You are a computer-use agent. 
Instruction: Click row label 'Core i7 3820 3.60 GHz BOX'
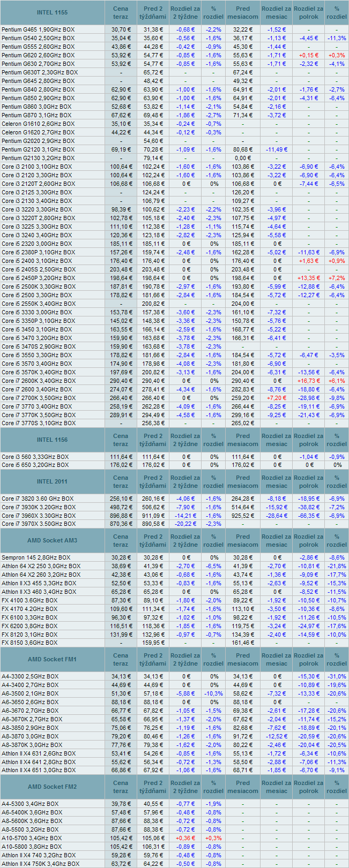coord(38,499)
